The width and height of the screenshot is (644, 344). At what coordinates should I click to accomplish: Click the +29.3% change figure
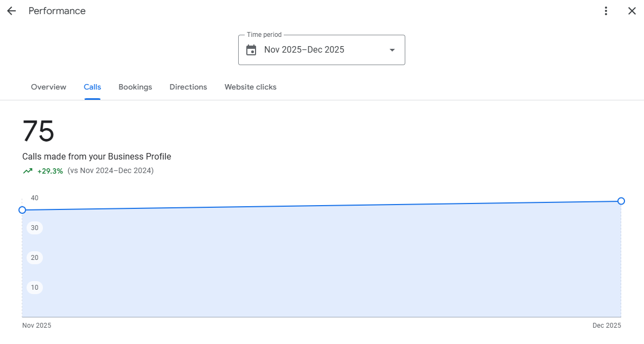(50, 171)
